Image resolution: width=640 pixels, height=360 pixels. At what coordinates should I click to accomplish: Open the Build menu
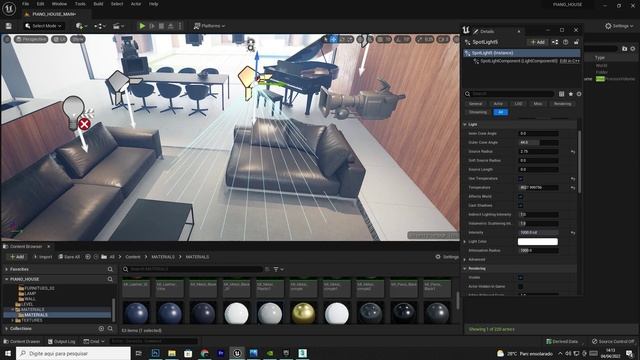98,4
